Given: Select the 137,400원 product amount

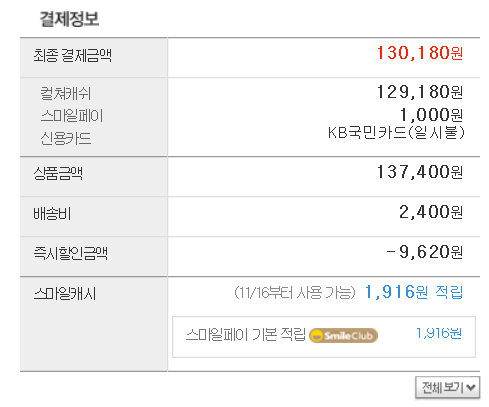Looking at the screenshot, I should point(420,172).
